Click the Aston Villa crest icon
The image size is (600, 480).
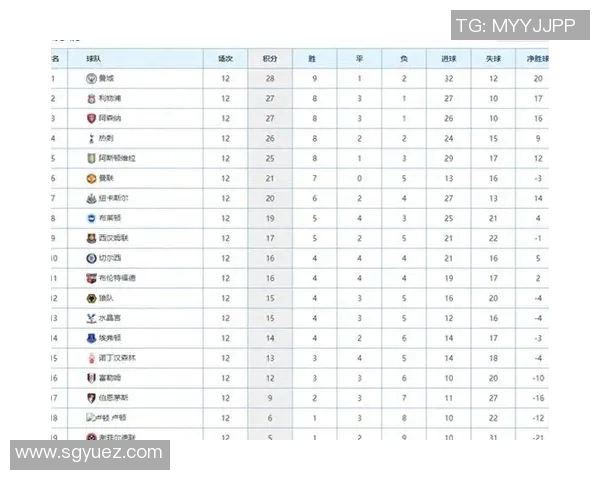pos(90,158)
